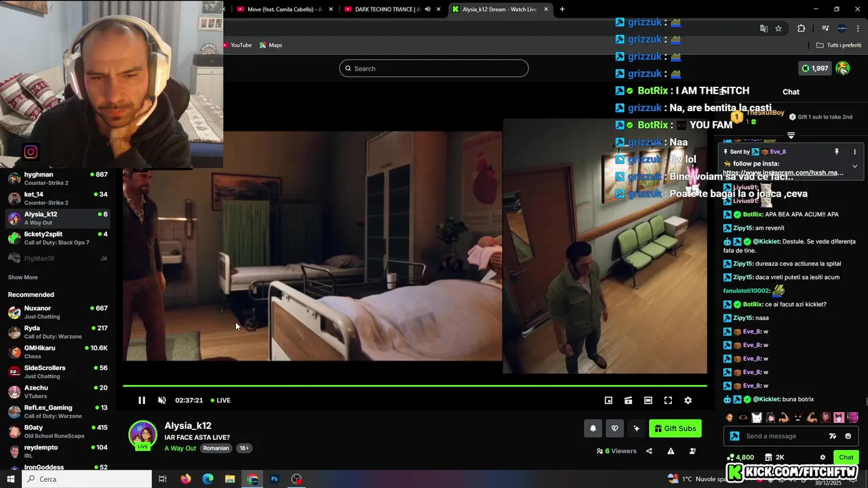Viewport: 868px width, 488px height.
Task: Open the moderators icon beside report
Action: click(692, 451)
